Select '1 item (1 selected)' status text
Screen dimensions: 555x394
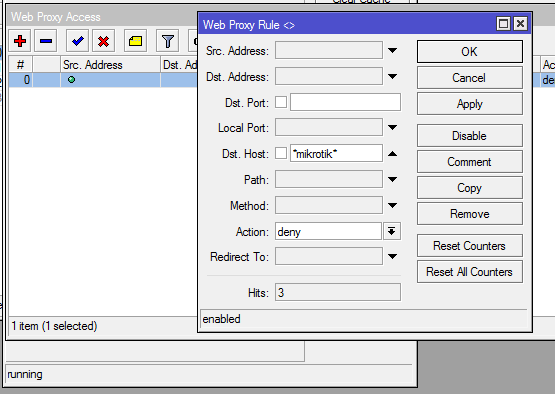coord(54,326)
